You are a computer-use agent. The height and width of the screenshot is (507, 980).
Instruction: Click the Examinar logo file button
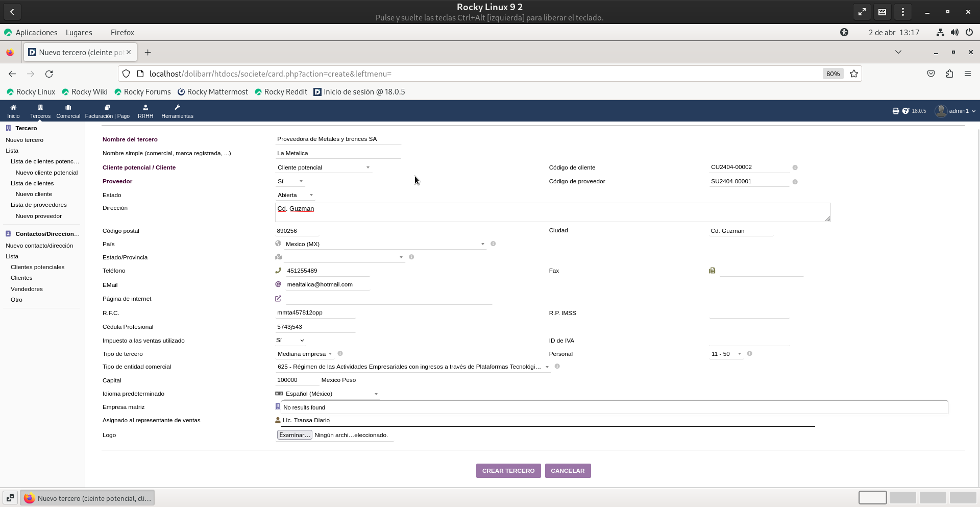pos(294,435)
